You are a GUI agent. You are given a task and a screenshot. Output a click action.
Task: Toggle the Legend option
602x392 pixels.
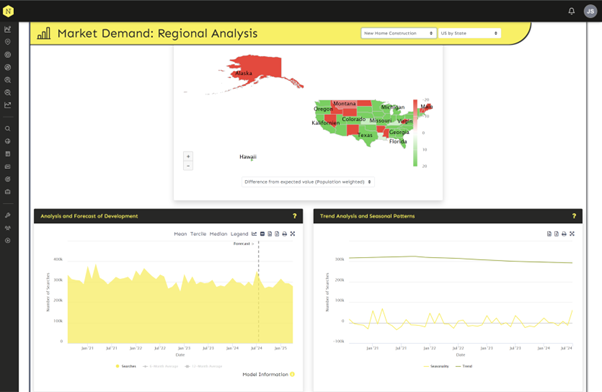coord(239,234)
